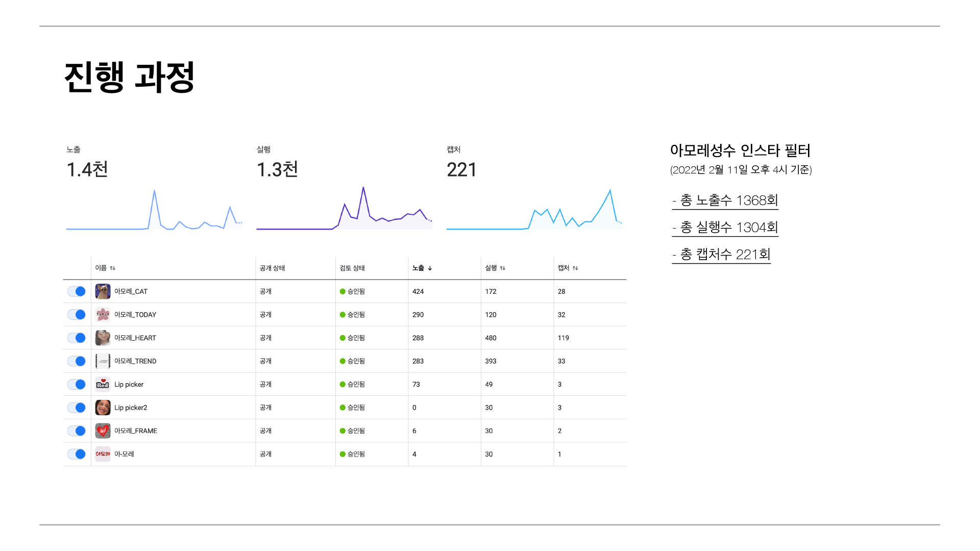Viewport: 980px width, 551px height.
Task: Click the 총 캡처수 221회 line
Action: point(721,255)
